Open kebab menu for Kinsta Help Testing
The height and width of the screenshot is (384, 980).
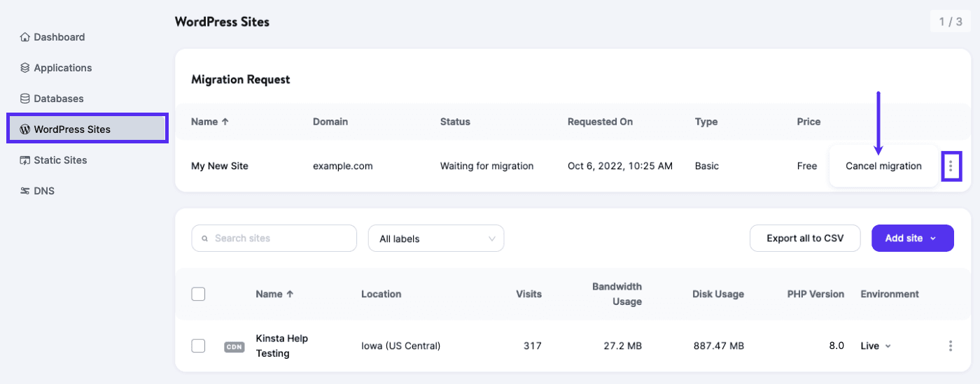[x=951, y=346]
